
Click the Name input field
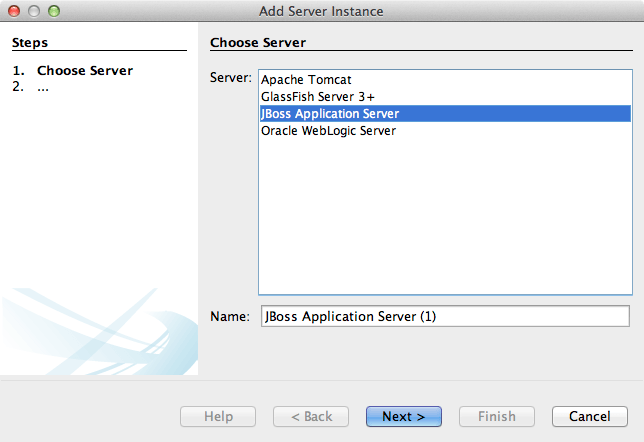click(445, 316)
